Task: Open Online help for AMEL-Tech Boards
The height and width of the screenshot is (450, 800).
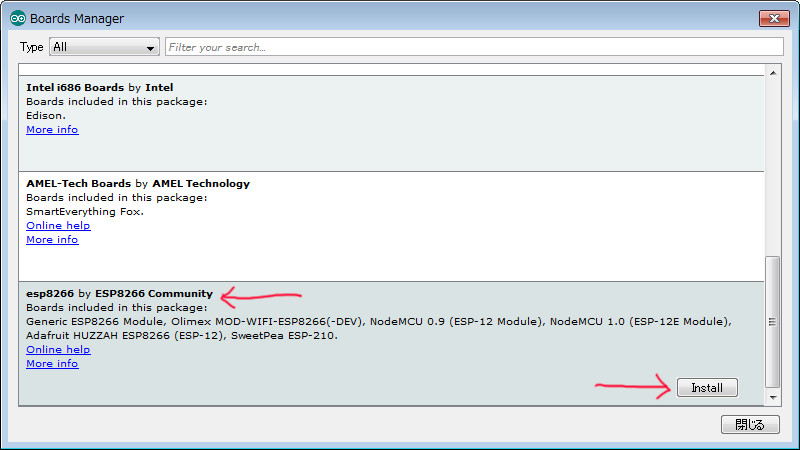Action: (x=58, y=226)
